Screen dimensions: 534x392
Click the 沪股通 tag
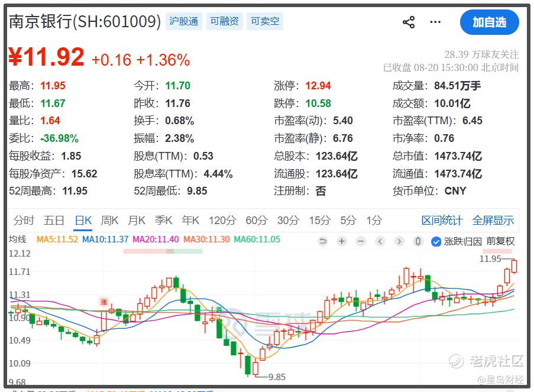tap(183, 21)
